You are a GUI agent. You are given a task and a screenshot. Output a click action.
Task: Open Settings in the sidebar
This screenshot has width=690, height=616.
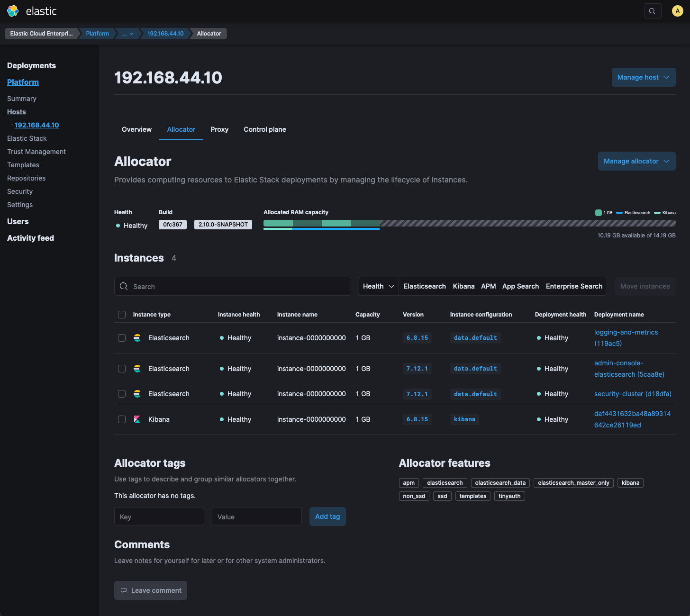[x=20, y=205]
